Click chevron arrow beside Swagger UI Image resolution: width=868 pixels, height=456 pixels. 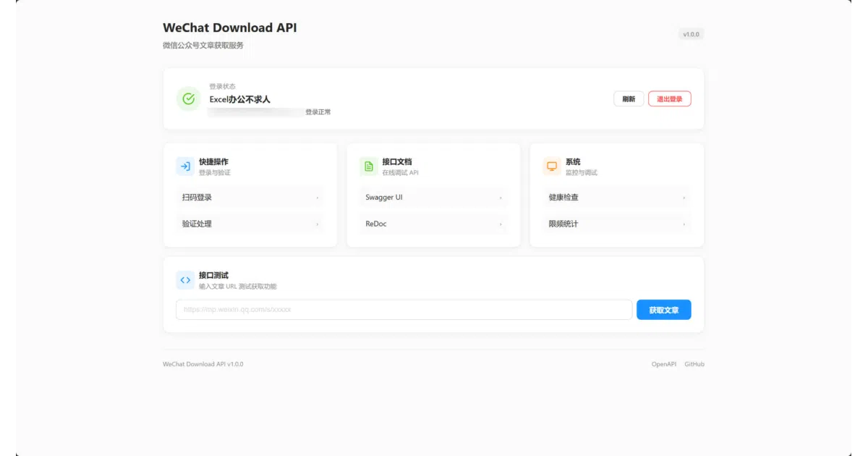501,198
